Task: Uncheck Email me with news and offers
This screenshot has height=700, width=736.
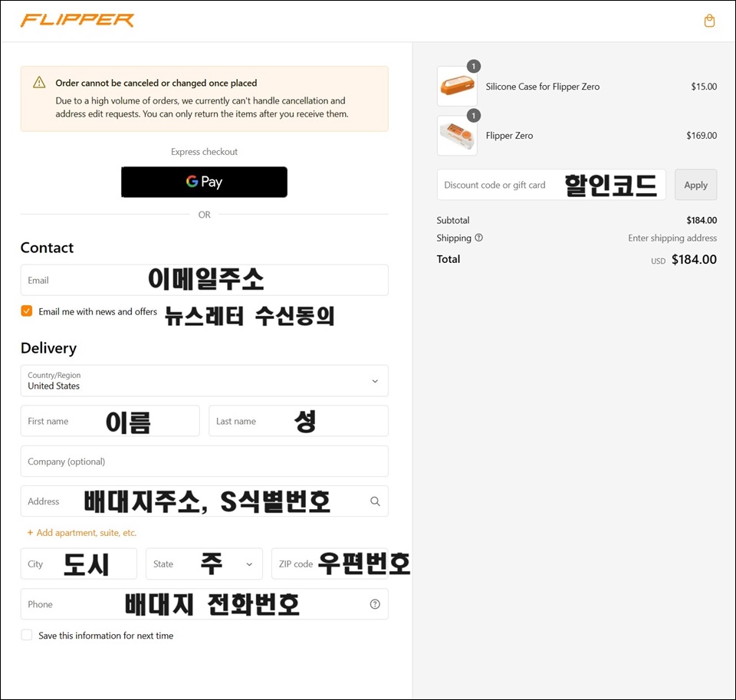Action: (x=27, y=311)
